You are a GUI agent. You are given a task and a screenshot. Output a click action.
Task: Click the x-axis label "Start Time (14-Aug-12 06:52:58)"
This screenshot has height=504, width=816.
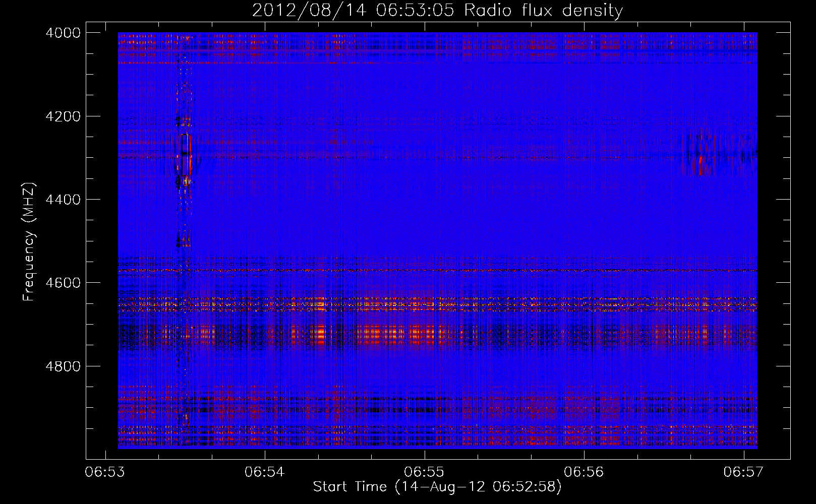437,487
